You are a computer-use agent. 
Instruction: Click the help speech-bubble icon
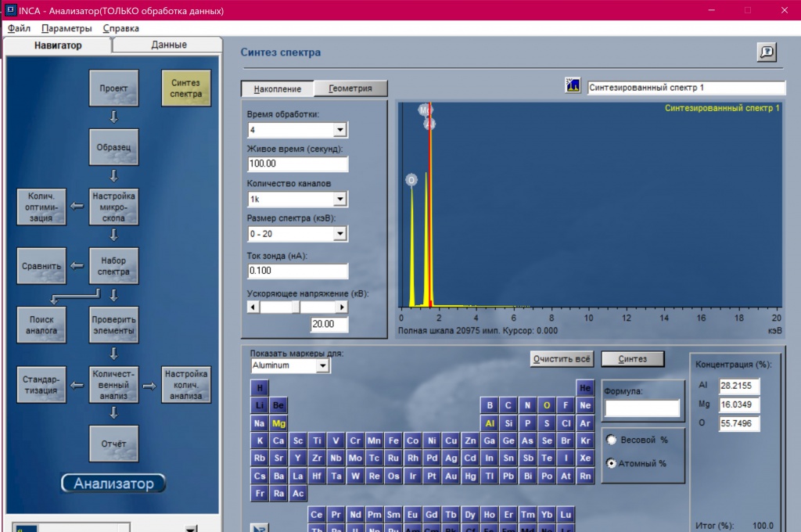766,52
